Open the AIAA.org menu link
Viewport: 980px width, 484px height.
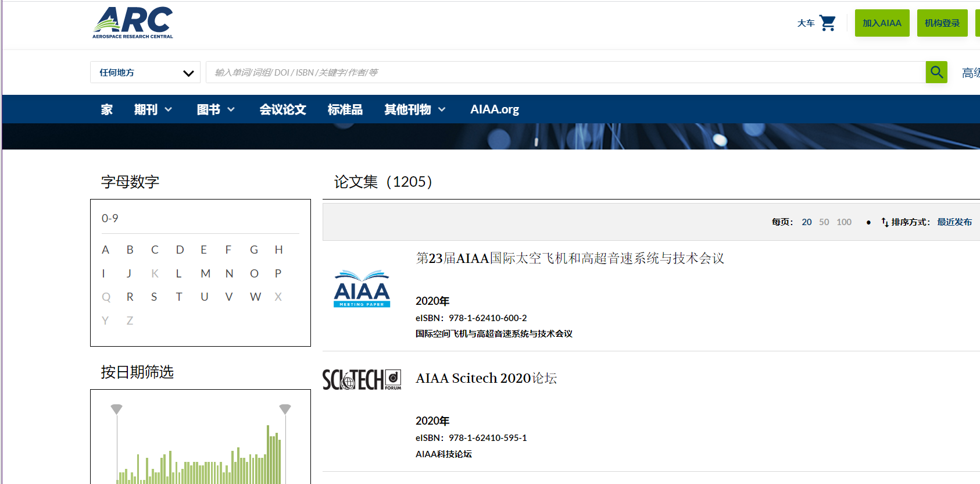(495, 109)
